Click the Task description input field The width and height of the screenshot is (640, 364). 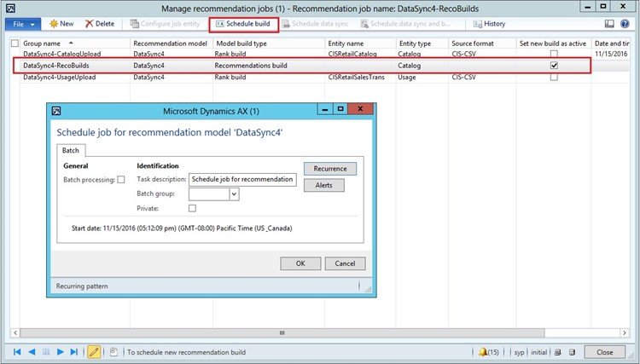[x=242, y=179]
